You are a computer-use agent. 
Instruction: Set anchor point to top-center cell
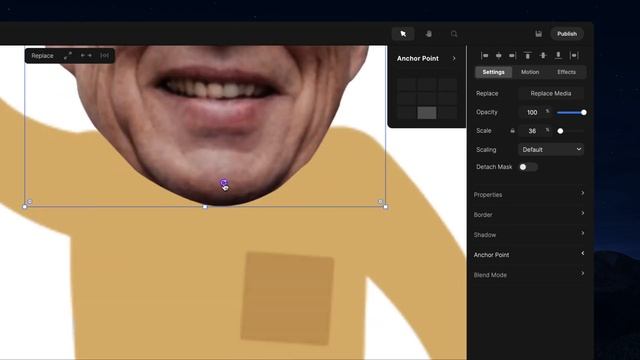click(427, 84)
